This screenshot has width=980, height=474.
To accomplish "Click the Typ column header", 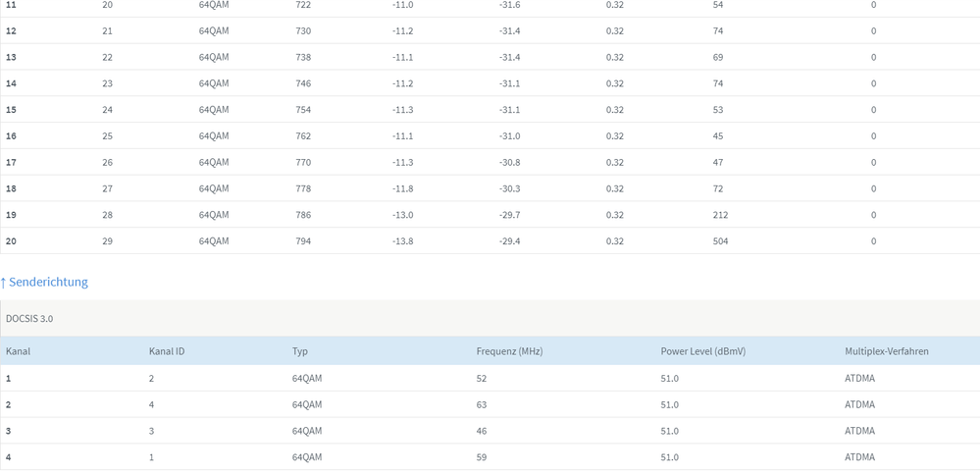I will click(300, 351).
